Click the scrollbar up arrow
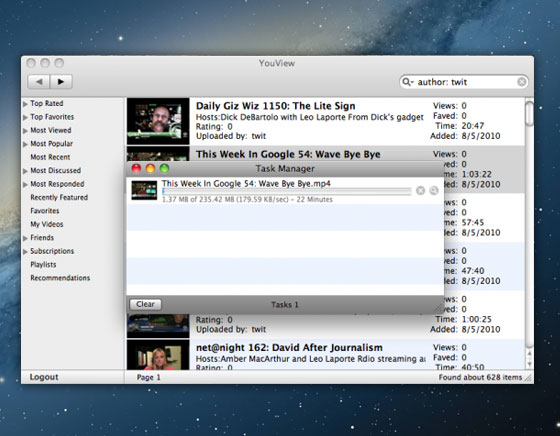 [529, 354]
